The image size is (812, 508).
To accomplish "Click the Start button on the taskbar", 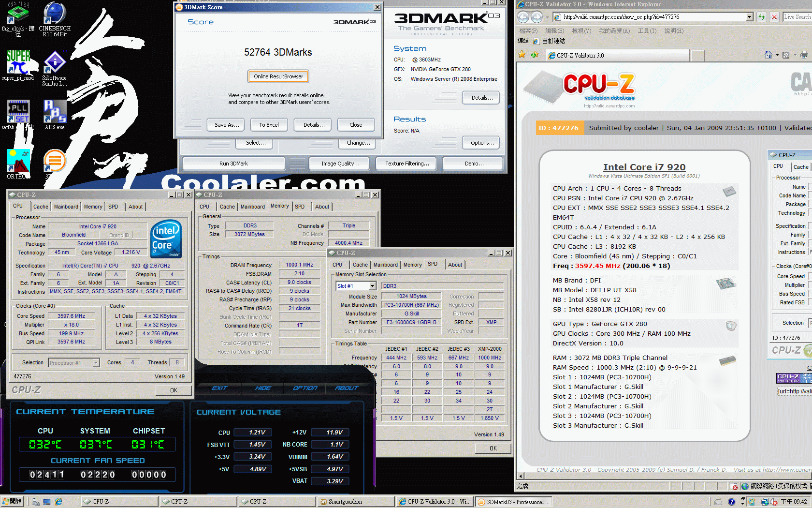I will pos(12,502).
